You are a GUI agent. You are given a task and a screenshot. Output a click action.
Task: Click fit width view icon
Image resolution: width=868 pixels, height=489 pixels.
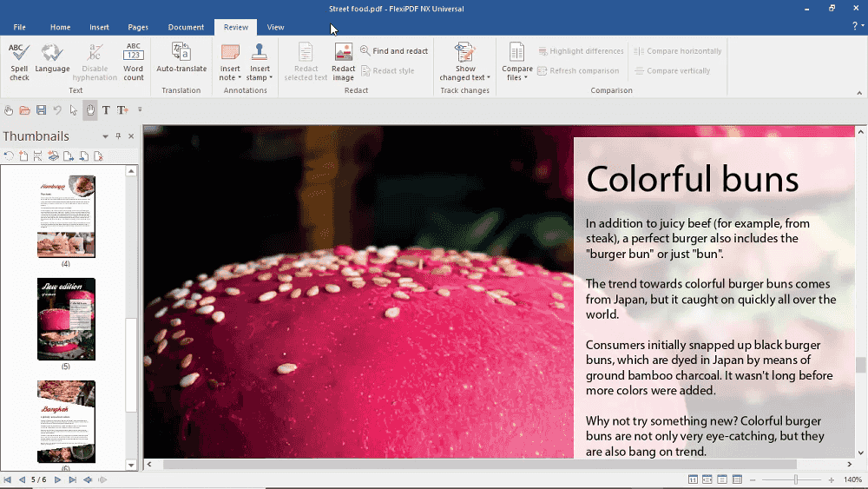707,479
